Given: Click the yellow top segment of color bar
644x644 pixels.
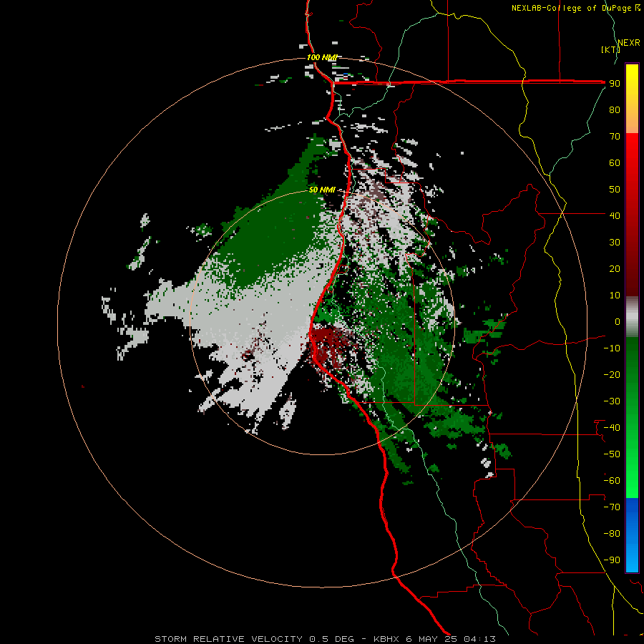Looking at the screenshot, I should tap(632, 99).
